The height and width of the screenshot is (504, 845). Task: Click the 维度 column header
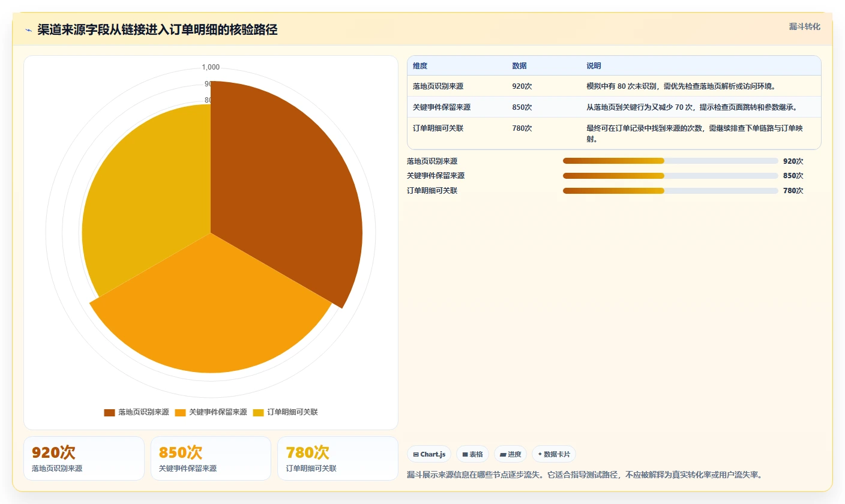tap(420, 66)
